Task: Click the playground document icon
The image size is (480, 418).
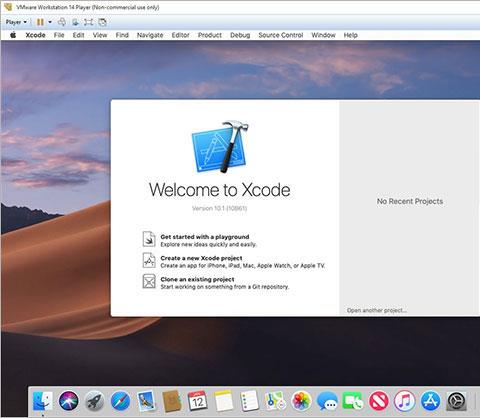Action: click(149, 239)
